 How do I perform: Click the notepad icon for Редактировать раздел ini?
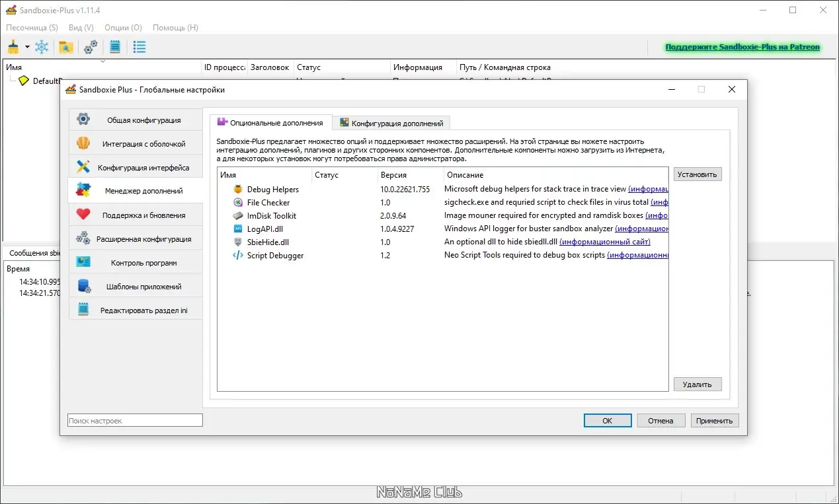(83, 310)
